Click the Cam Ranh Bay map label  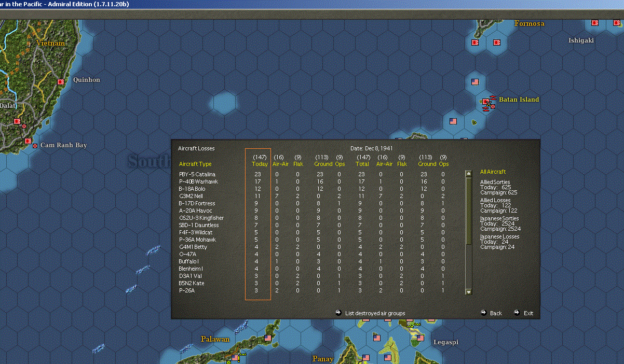pyautogui.click(x=63, y=145)
